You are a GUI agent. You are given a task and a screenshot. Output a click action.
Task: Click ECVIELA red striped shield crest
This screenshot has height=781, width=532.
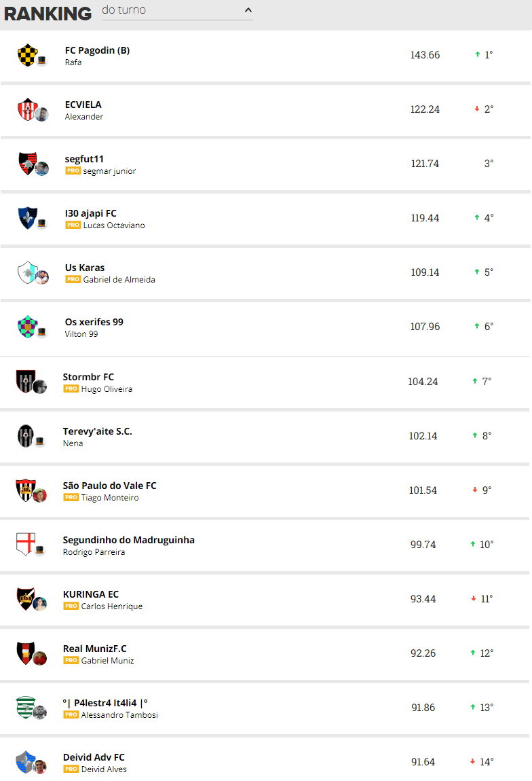pyautogui.click(x=27, y=109)
